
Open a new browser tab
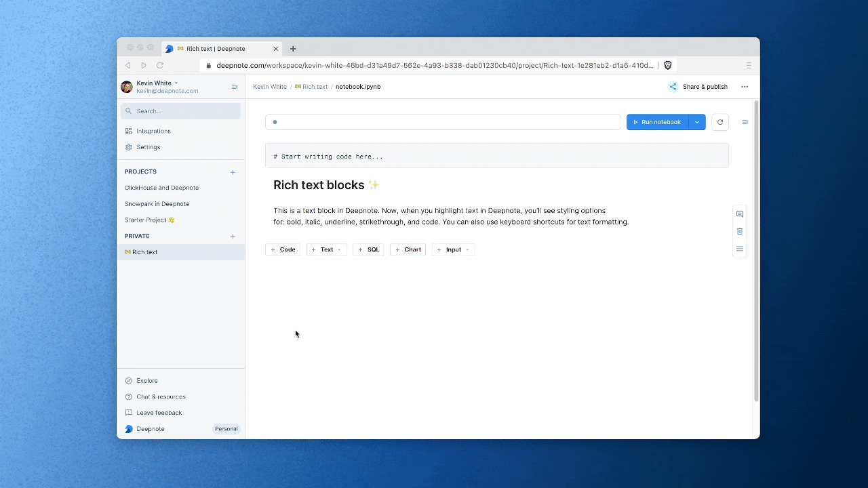[x=293, y=49]
